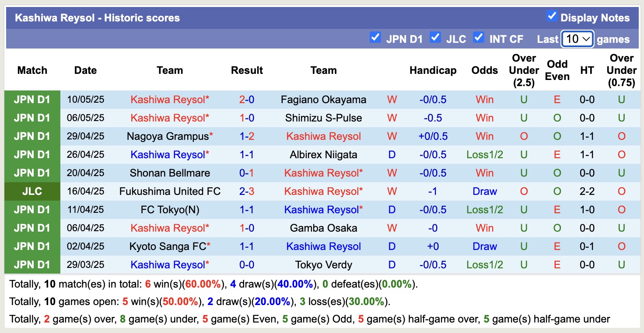Click the Loss1/2 odds for Albirex Niigata game
The height and width of the screenshot is (333, 644).
coord(484,154)
